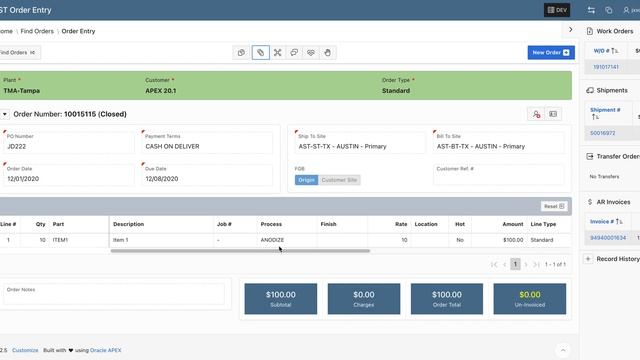Click the copy icon in top bar

click(609, 10)
